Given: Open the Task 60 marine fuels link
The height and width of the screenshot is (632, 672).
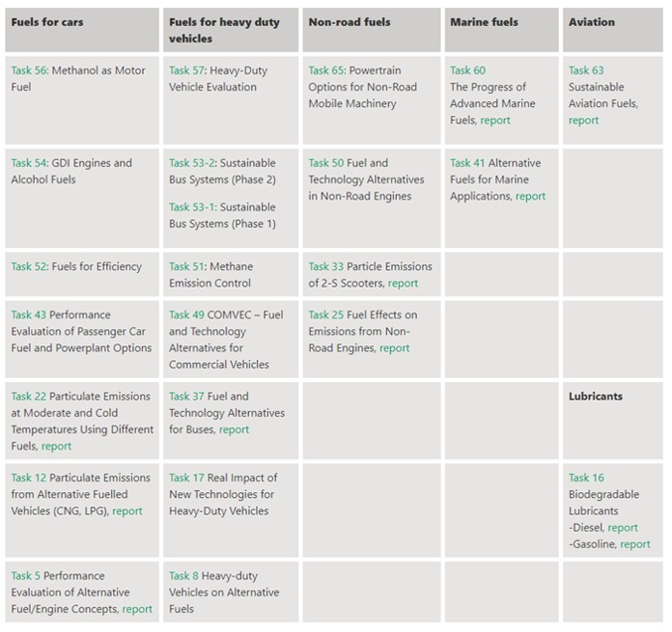Looking at the screenshot, I should point(467,70).
